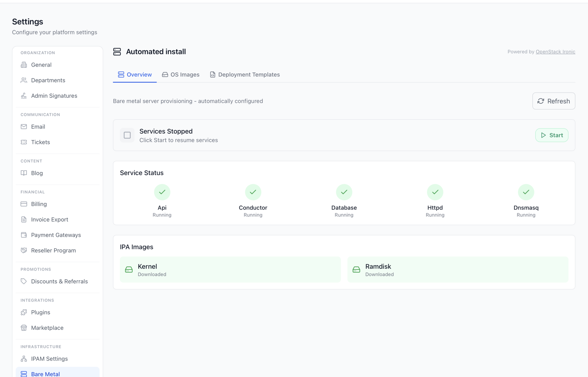588x377 pixels.
Task: Open Discounts & Referrals settings
Action: [x=58, y=281]
